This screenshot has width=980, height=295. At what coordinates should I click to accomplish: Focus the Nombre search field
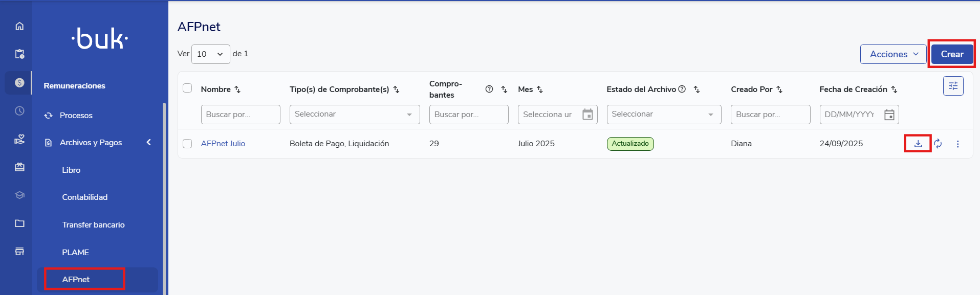(x=241, y=115)
